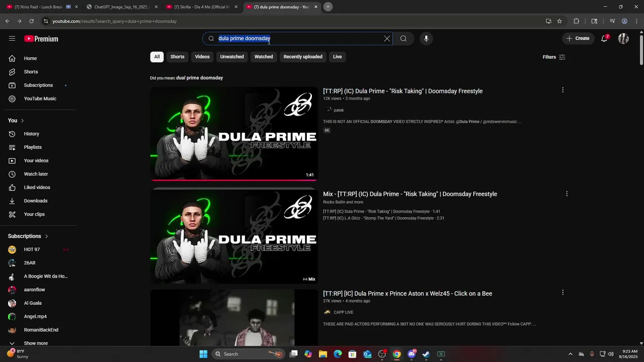Switch to the Skrilla Die 4 Me tab
This screenshot has height=362, width=644.
point(202,7)
